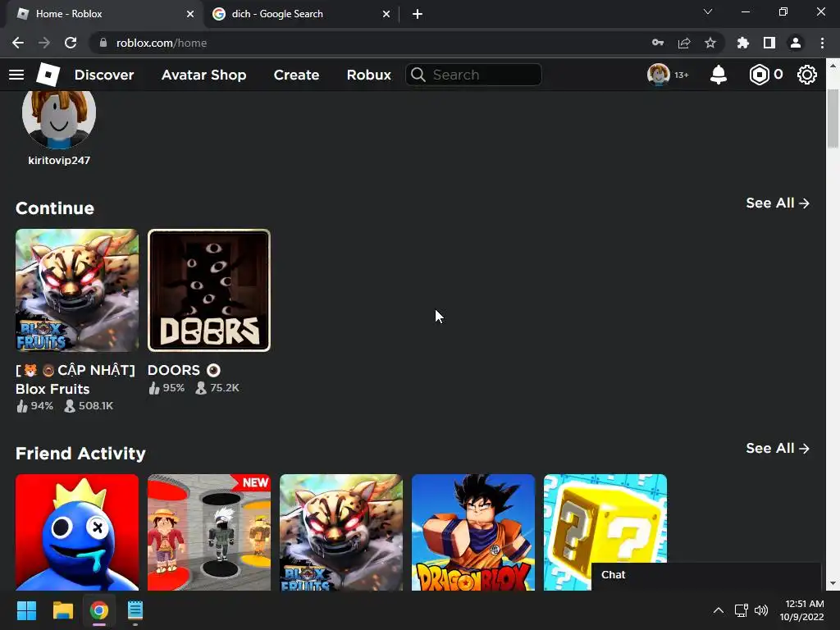This screenshot has width=840, height=630.
Task: Open a new browser tab
Action: (x=418, y=14)
